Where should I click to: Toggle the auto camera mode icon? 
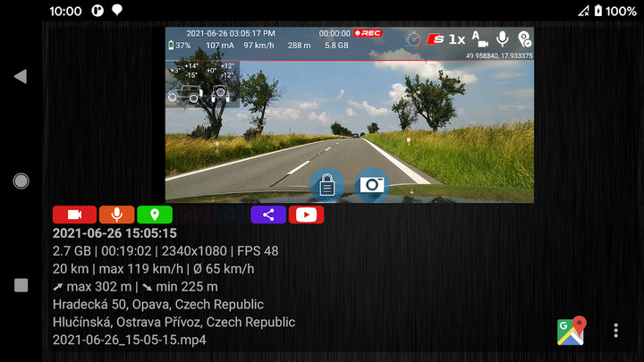(480, 39)
